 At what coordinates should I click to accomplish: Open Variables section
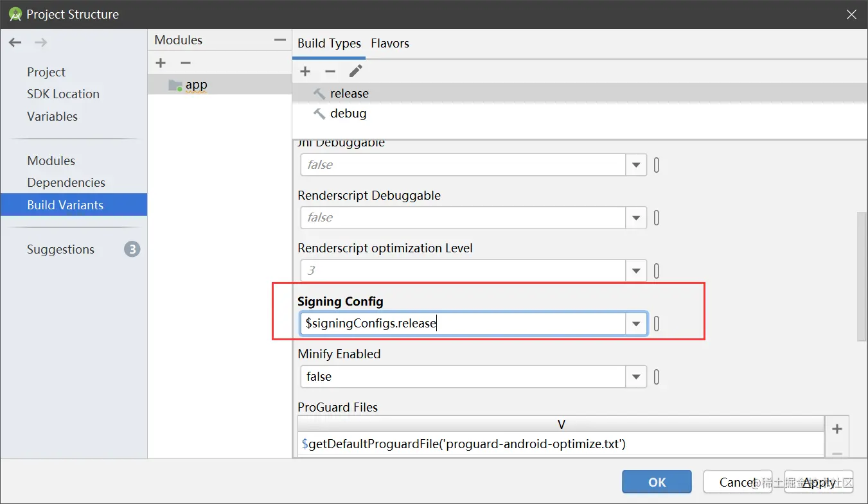[52, 116]
